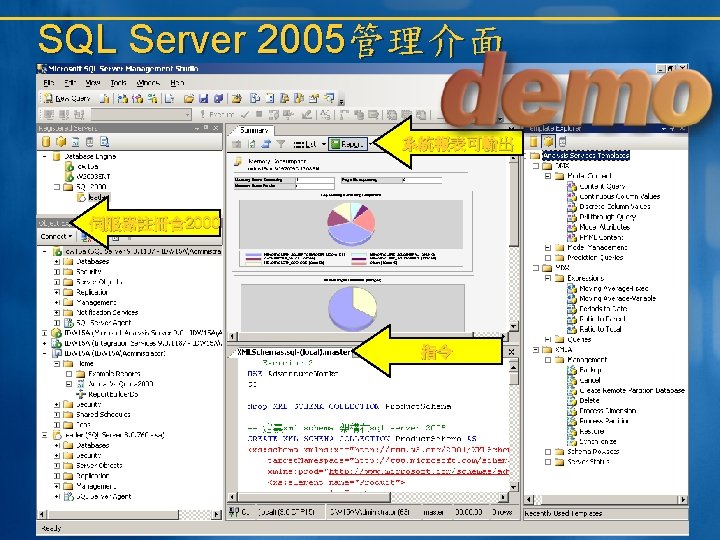This screenshot has height=540, width=720.
Task: Select the Synchronize template
Action: pos(597,441)
